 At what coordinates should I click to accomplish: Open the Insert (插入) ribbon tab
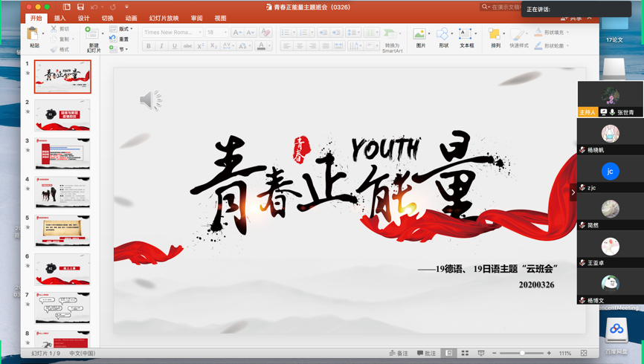click(x=59, y=19)
